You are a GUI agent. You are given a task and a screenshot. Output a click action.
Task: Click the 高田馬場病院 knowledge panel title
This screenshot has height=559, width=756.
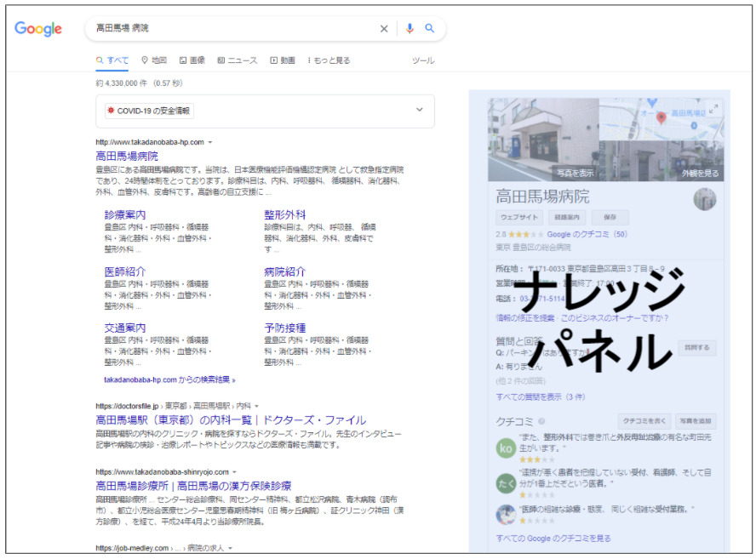(x=542, y=197)
